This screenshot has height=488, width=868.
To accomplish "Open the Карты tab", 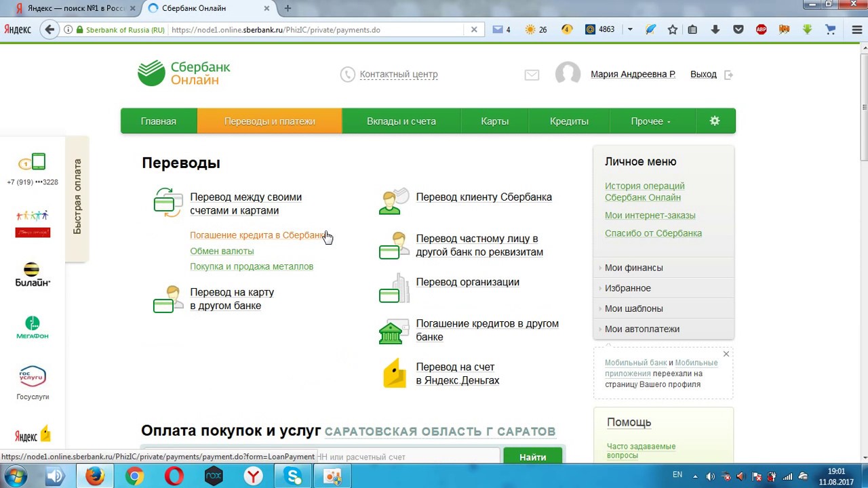I will pos(495,121).
